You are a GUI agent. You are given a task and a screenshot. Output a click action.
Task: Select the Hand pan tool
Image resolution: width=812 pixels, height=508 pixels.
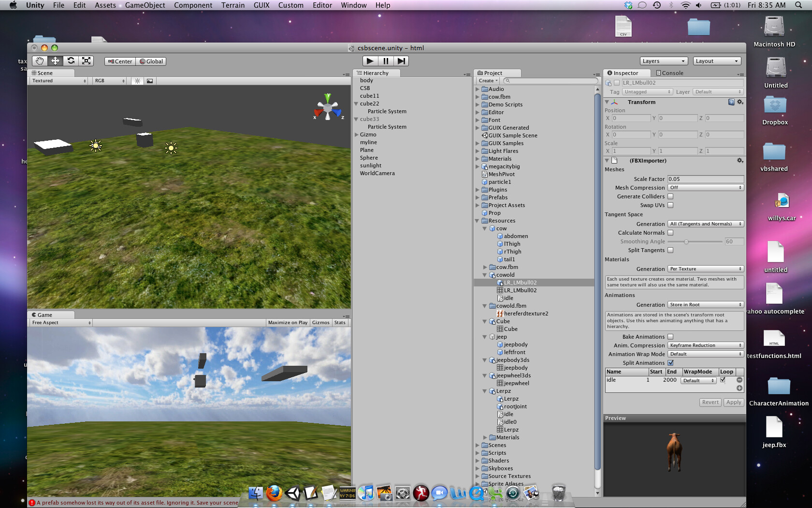[40, 60]
